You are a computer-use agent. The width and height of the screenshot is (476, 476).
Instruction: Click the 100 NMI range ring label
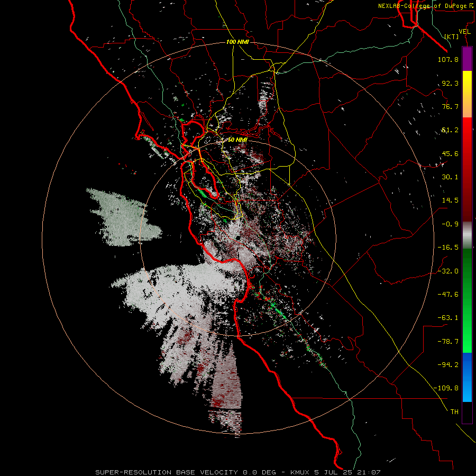click(237, 42)
